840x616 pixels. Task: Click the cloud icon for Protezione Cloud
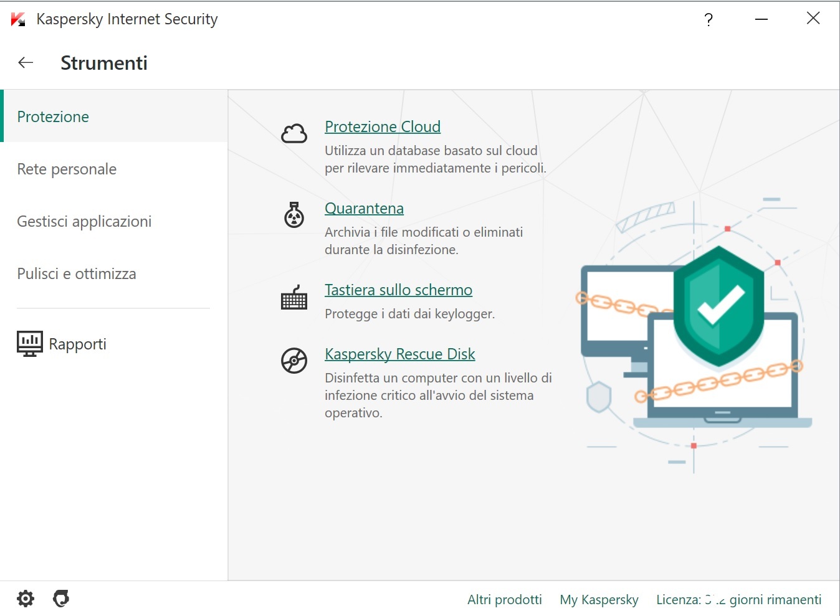(x=294, y=133)
